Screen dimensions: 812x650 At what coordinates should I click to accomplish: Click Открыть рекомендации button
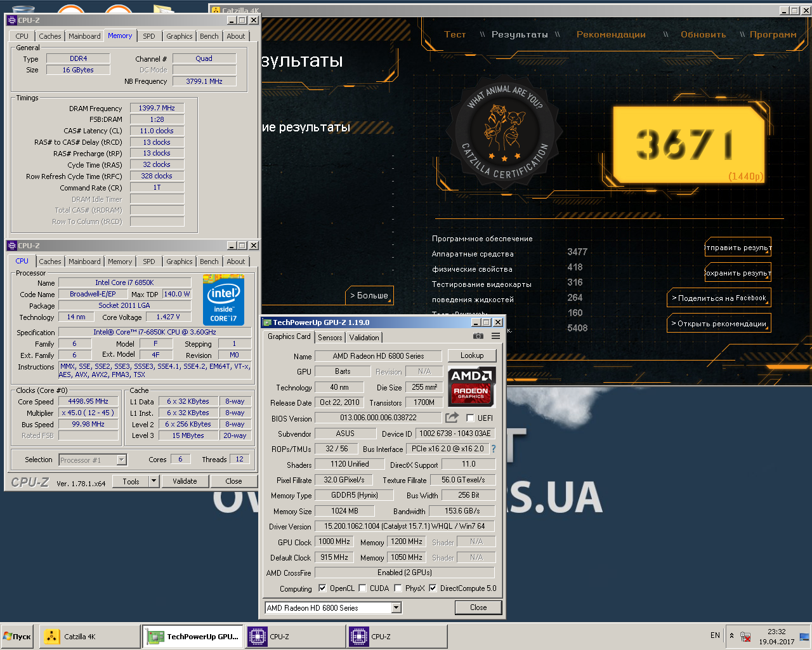(x=719, y=323)
